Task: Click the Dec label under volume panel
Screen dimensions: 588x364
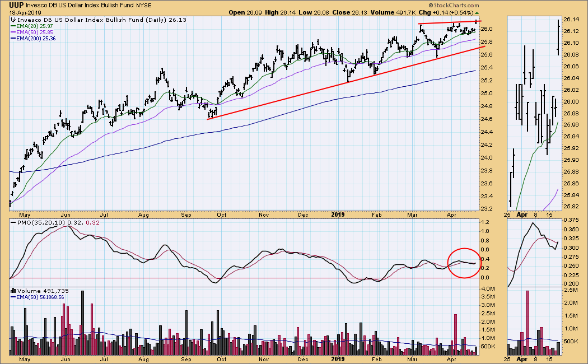Action: 303,359
